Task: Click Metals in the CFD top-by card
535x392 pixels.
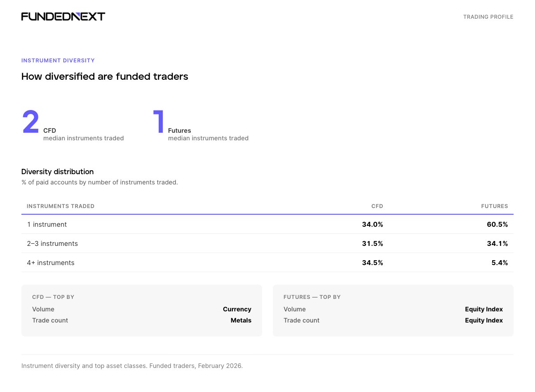Action: 241,320
